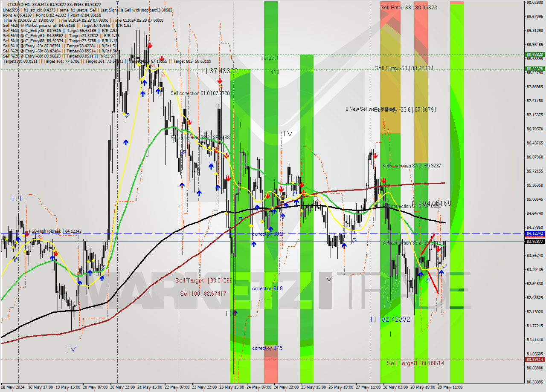Select the 'Last Signal is:Sell with stoploss' info line
The width and height of the screenshot is (546, 392).
pos(136,9)
